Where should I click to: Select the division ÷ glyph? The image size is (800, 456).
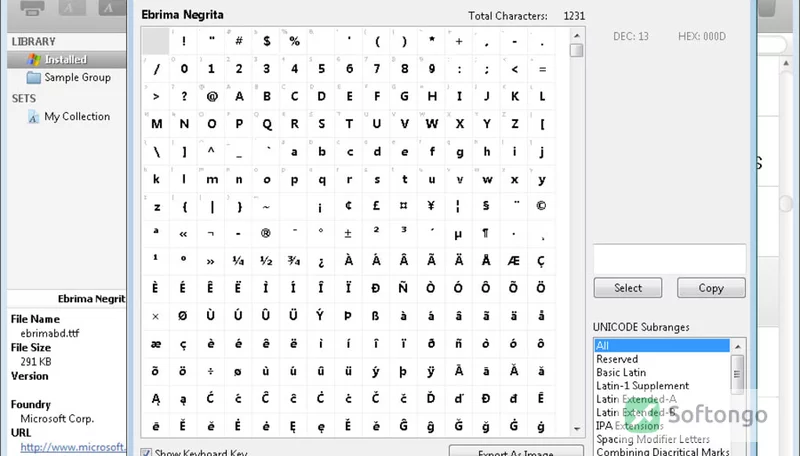point(211,371)
